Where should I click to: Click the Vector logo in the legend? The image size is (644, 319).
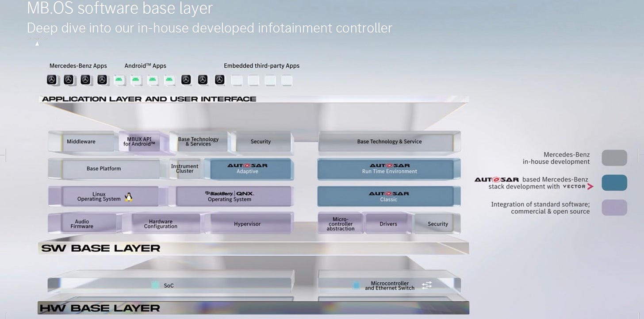click(x=577, y=186)
